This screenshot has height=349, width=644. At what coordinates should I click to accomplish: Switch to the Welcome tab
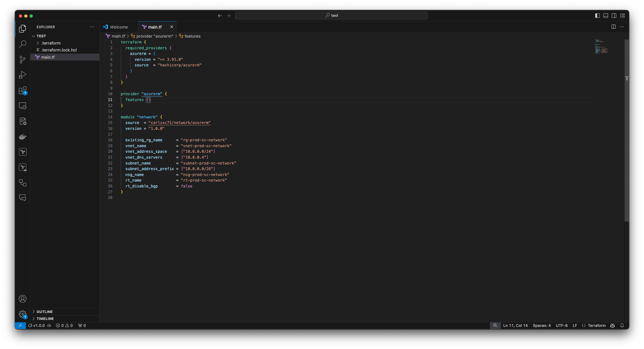point(119,27)
